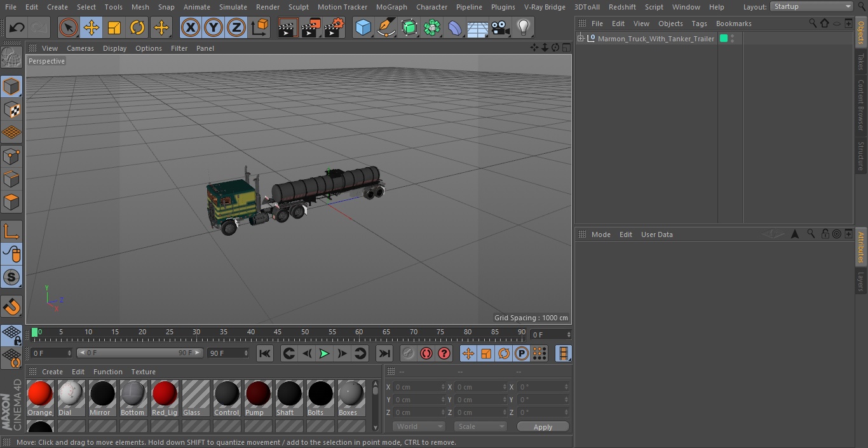Click frame 45 on the timeline ruler

[x=278, y=332]
